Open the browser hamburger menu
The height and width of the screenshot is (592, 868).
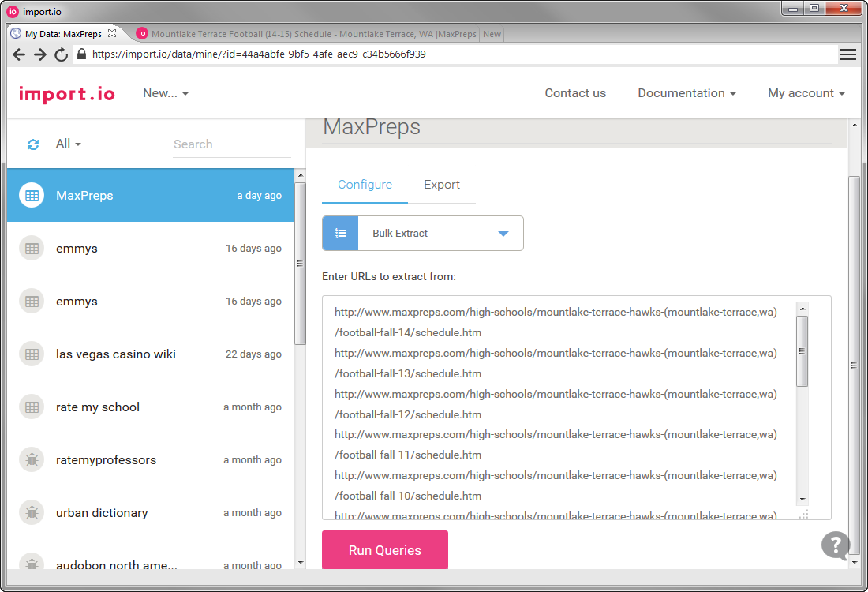click(x=848, y=54)
